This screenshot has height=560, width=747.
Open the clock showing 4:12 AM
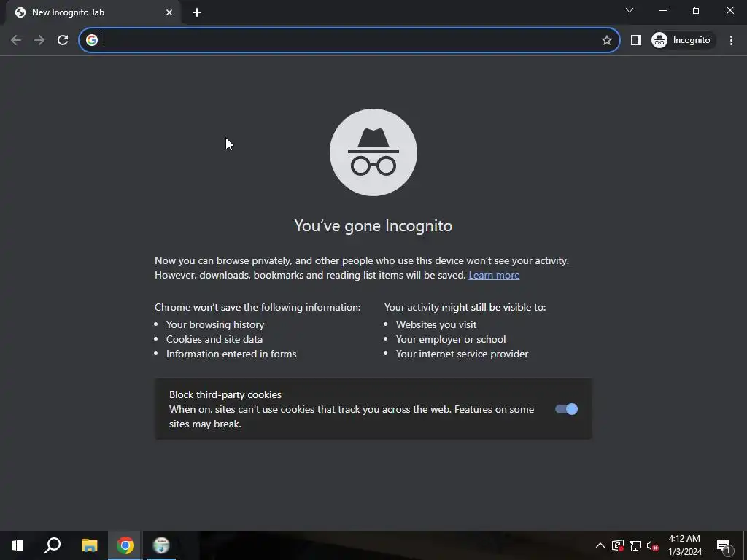click(684, 545)
